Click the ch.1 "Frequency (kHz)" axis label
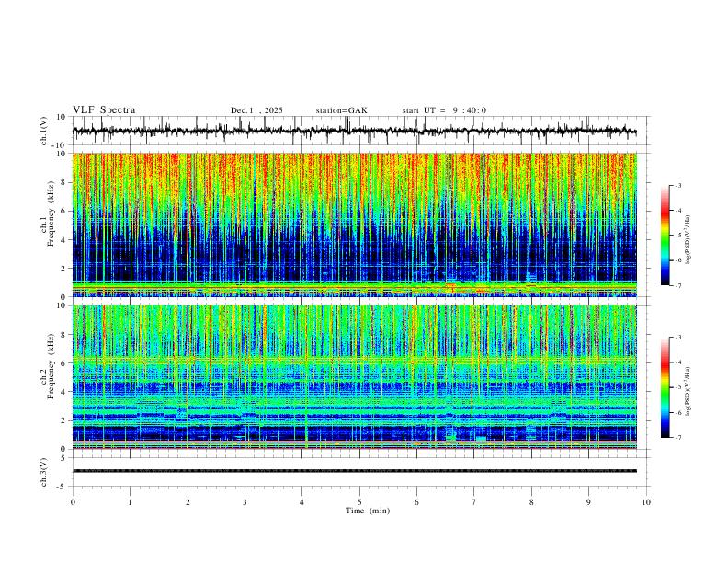This screenshot has height=563, width=728. [x=51, y=214]
